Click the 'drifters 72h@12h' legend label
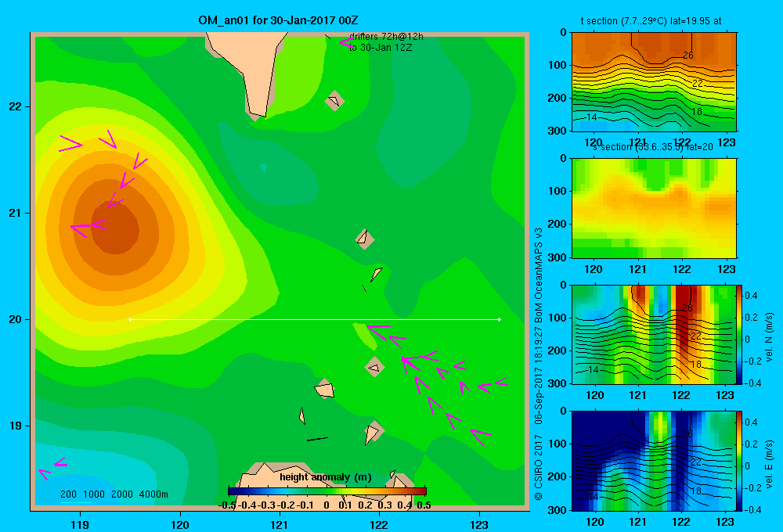This screenshot has width=783, height=532. click(386, 37)
